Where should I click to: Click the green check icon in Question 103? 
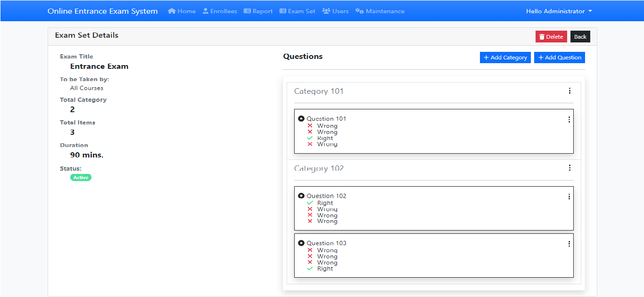click(310, 269)
